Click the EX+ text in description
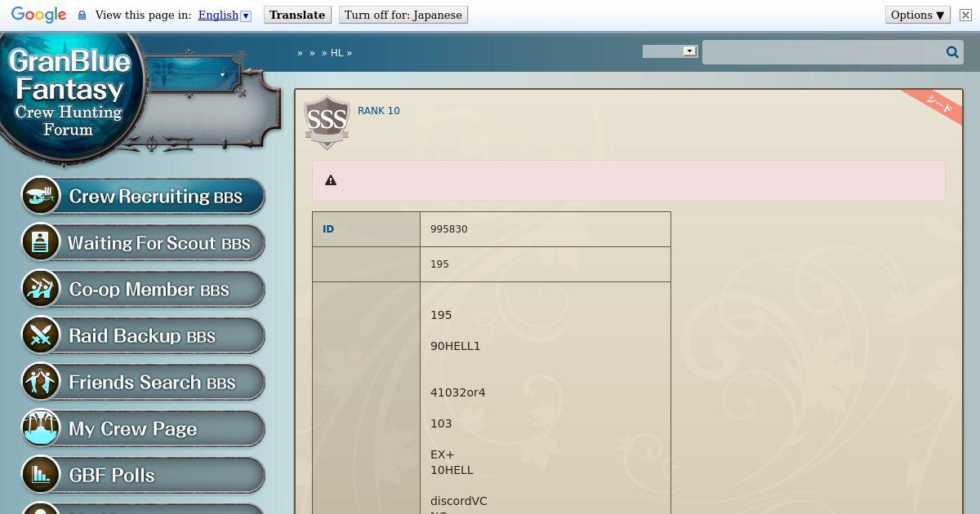The width and height of the screenshot is (980, 514). [443, 454]
